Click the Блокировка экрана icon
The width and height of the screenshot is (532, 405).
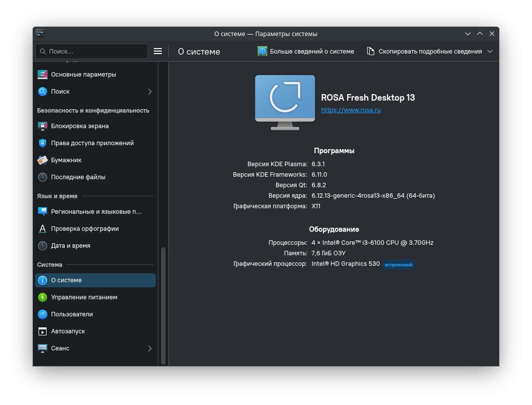point(43,126)
